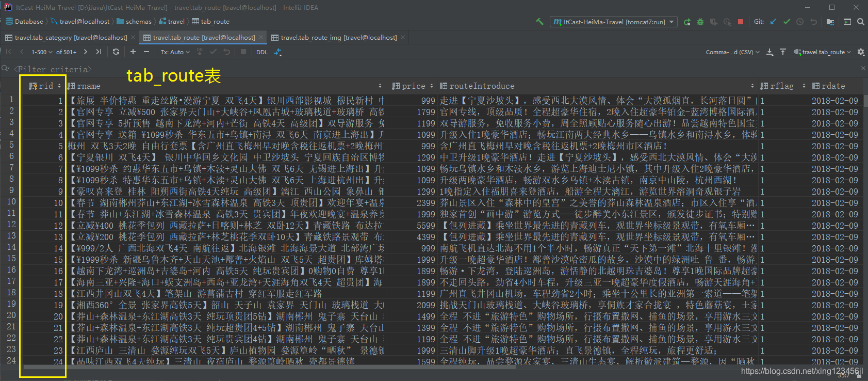This screenshot has width=868, height=381.
Task: Go to first page of rows
Action: [8, 52]
